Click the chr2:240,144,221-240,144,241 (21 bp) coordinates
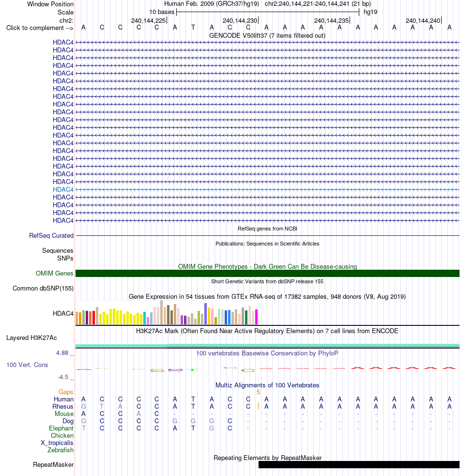Screen dimensions: 460x476 click(x=318, y=4)
